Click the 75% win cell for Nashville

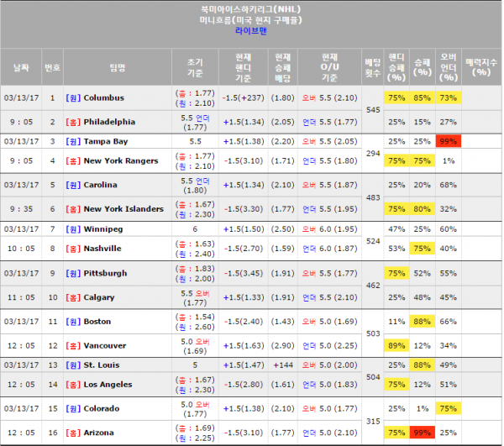tap(423, 249)
